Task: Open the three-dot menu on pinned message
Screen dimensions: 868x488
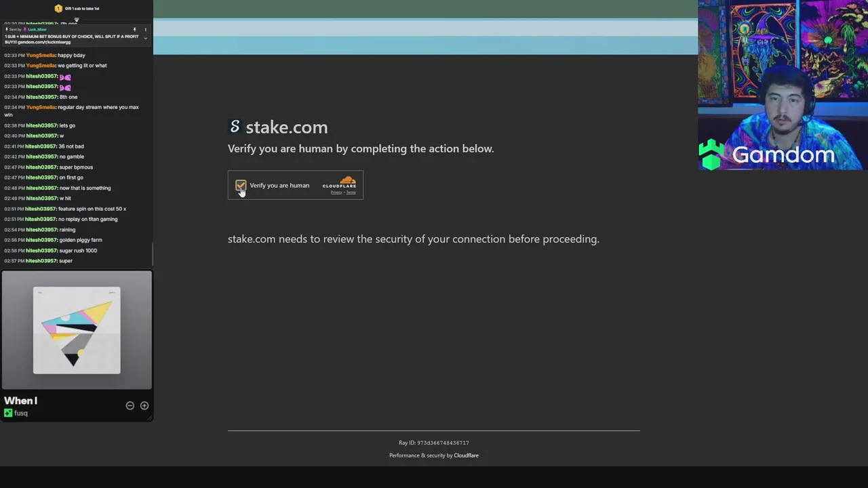Action: click(145, 30)
